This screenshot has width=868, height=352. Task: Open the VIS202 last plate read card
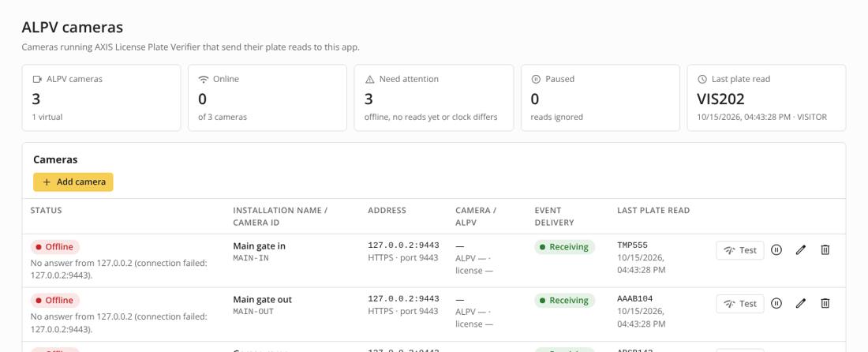click(766, 98)
